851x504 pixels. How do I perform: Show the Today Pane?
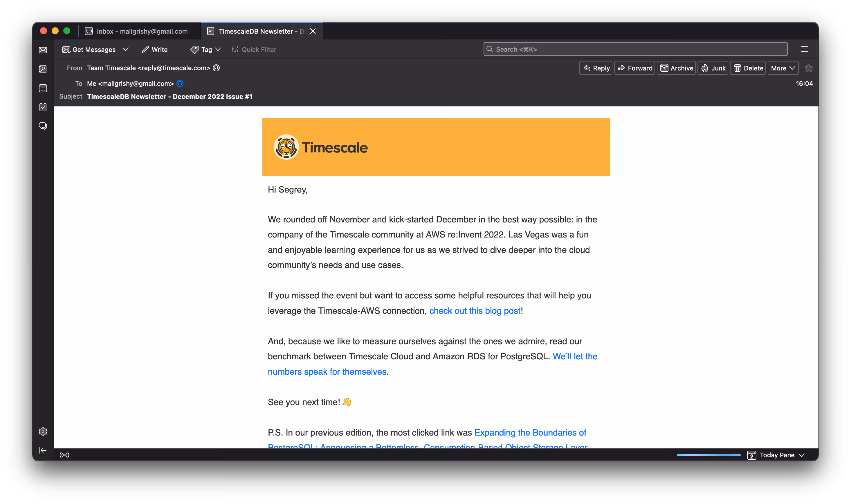778,455
